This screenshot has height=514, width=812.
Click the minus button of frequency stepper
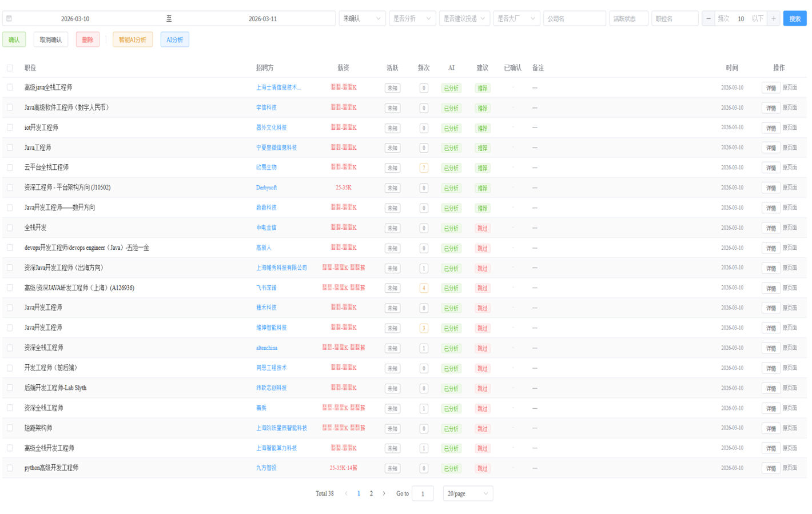click(x=708, y=19)
